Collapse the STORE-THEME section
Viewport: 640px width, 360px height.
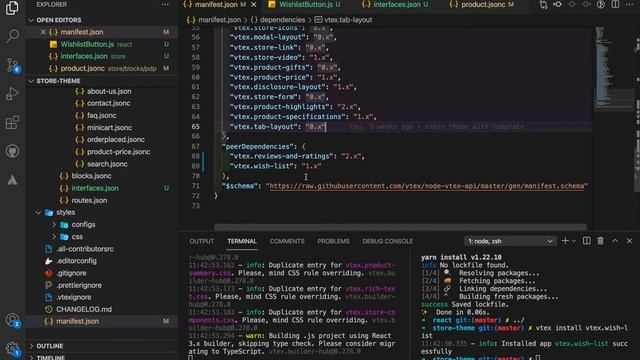31,81
